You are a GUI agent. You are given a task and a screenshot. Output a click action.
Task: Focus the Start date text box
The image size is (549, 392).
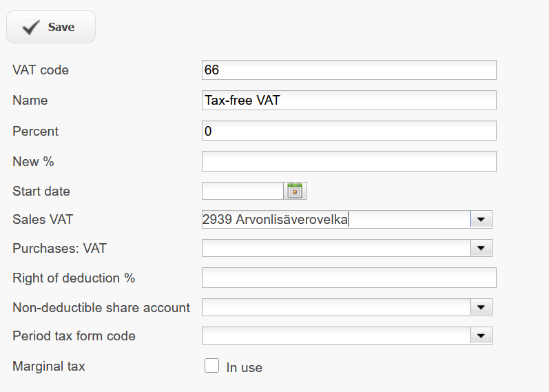[242, 191]
